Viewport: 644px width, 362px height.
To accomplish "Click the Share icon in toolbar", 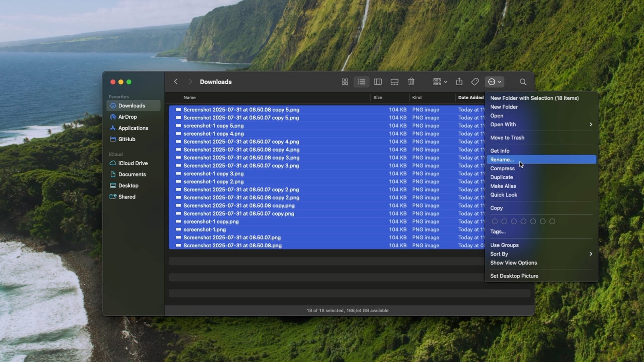I will [x=459, y=82].
